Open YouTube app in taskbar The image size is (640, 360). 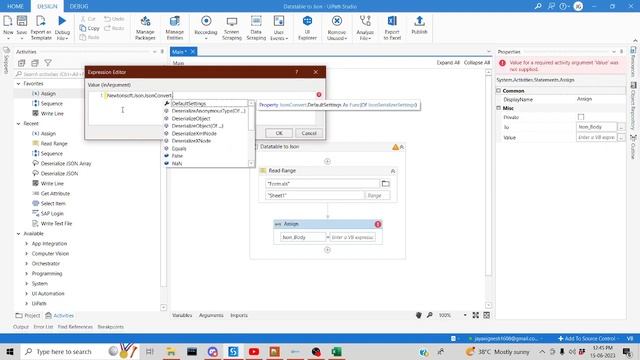point(254,351)
